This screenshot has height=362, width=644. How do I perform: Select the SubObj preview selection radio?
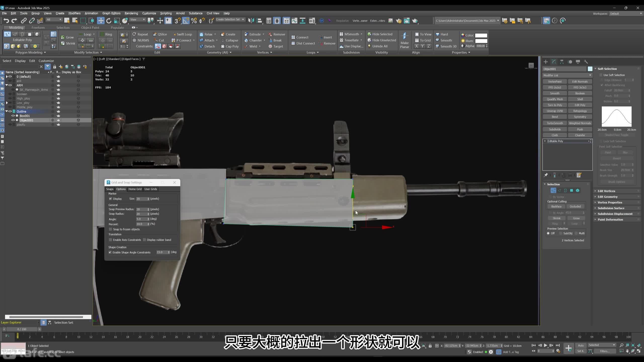click(561, 233)
